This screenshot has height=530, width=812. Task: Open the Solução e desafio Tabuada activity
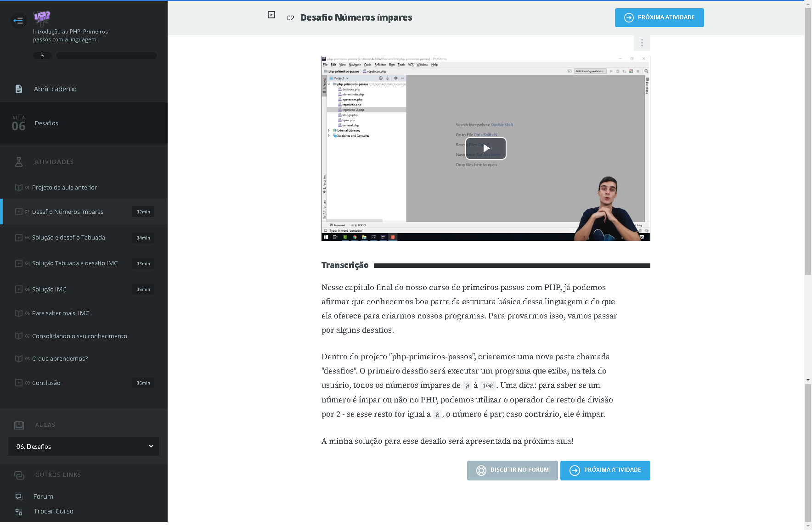[x=69, y=238]
